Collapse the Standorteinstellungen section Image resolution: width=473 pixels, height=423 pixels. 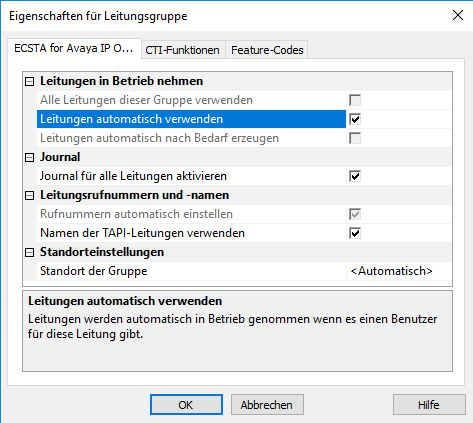pyautogui.click(x=30, y=252)
